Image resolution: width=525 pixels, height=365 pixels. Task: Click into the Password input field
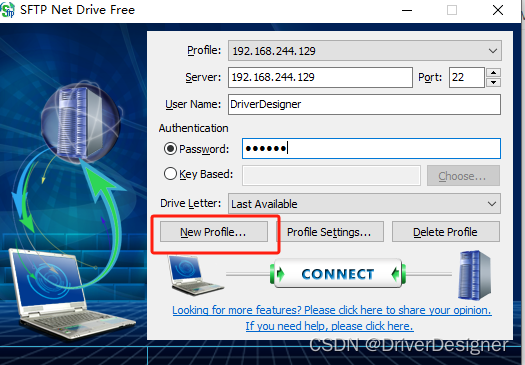[x=371, y=148]
